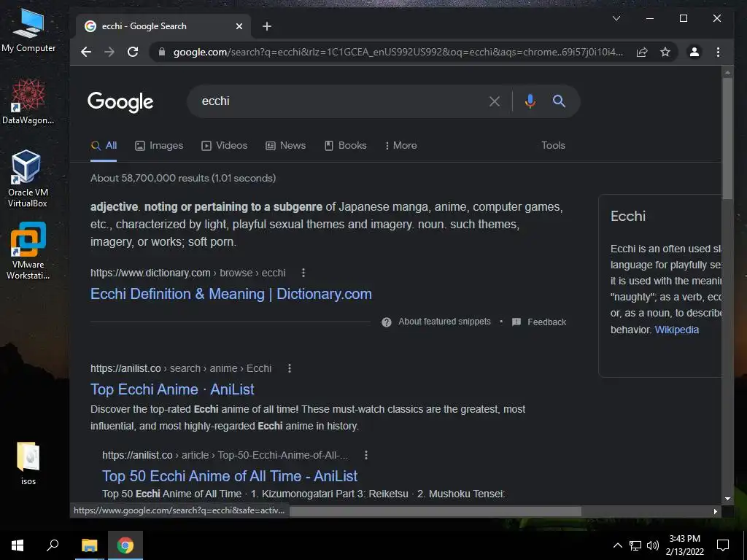Open the tab search chevron in title bar
Viewport: 747px width, 560px height.
click(x=616, y=18)
